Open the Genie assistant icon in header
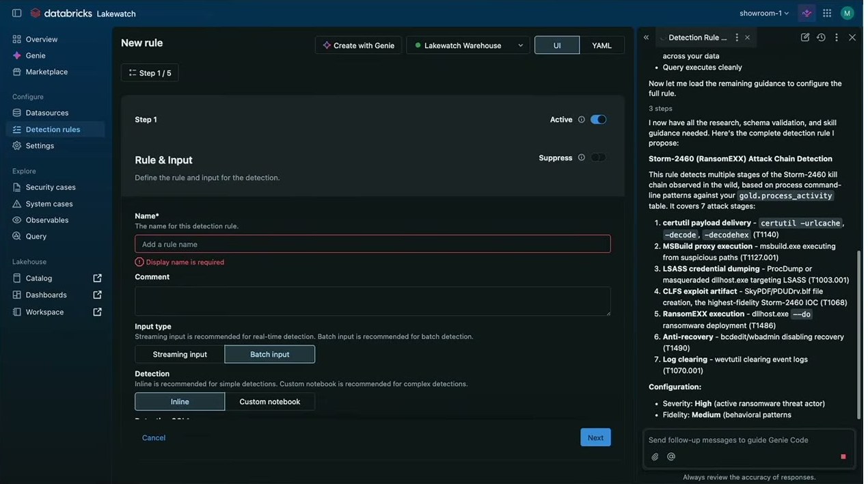This screenshot has width=868, height=484. coord(807,13)
